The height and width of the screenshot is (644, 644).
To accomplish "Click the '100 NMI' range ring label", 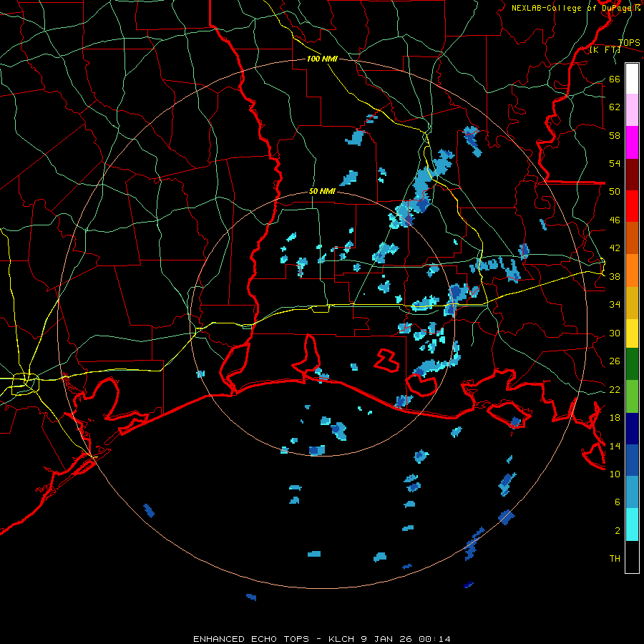I will [322, 59].
